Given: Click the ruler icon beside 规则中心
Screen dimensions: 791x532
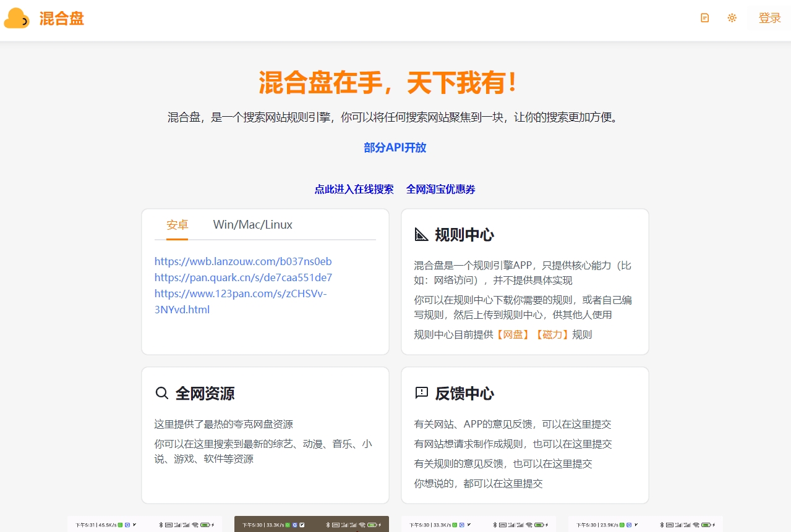Looking at the screenshot, I should [421, 235].
